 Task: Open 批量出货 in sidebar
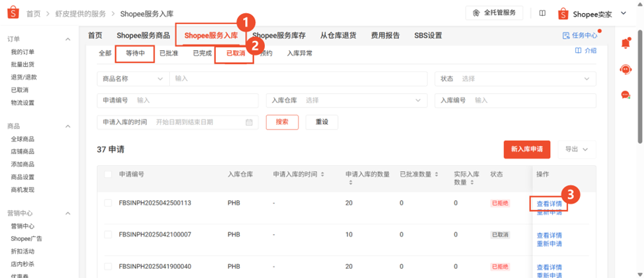(x=22, y=65)
